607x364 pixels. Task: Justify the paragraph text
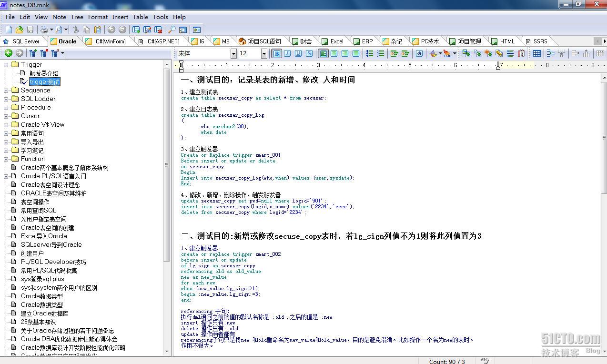[x=356, y=53]
